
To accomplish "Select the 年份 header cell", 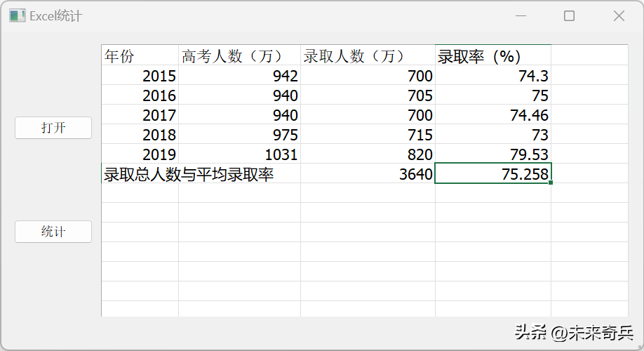I will 140,55.
